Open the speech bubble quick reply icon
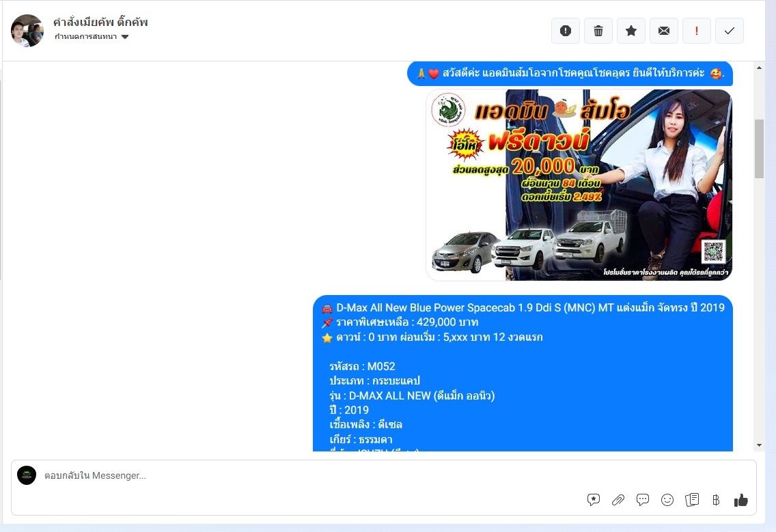This screenshot has width=776, height=532. [642, 500]
